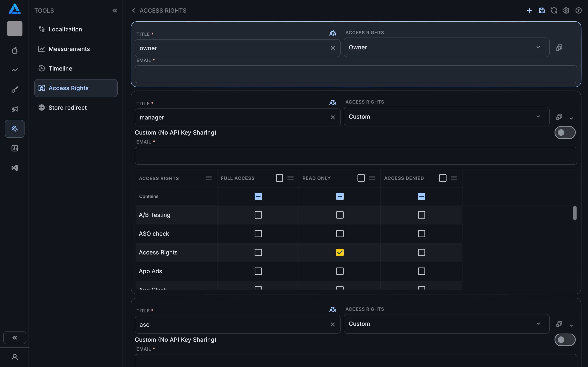The height and width of the screenshot is (367, 588).
Task: Click the save icon in top toolbar
Action: point(542,10)
